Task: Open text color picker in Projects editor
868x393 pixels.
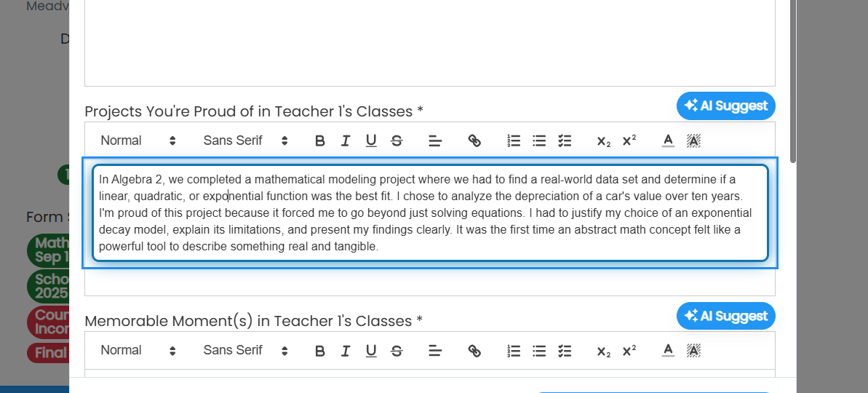Action: click(668, 140)
